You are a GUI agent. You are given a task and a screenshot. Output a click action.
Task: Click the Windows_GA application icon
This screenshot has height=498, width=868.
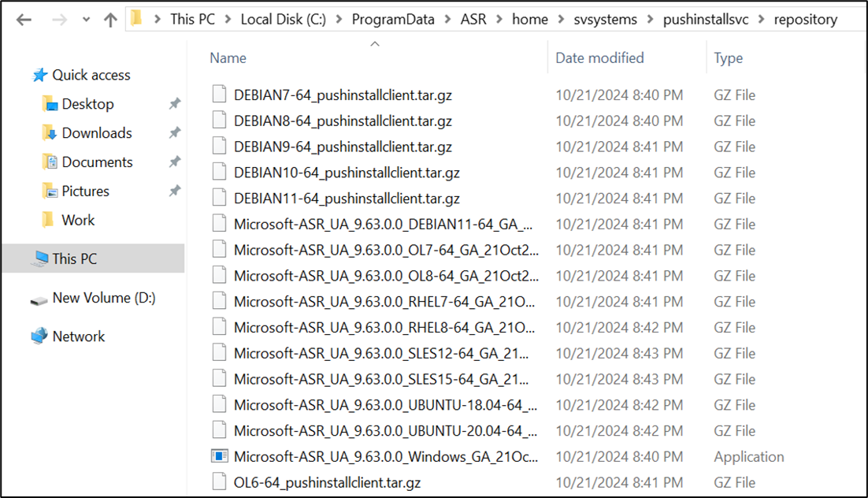(220, 456)
